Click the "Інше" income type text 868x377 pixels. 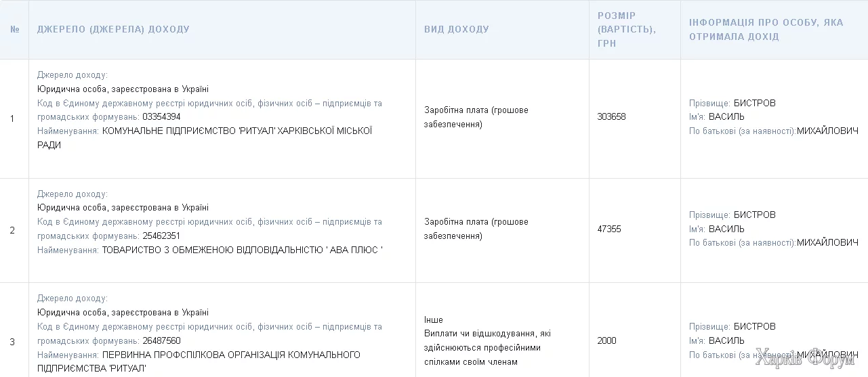pos(433,319)
